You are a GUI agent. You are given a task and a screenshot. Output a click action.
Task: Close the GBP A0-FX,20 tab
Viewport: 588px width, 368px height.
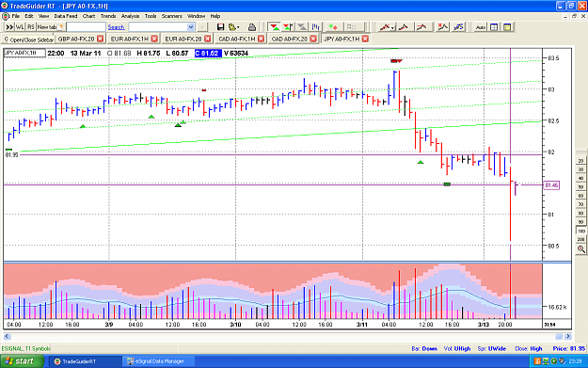pos(100,39)
